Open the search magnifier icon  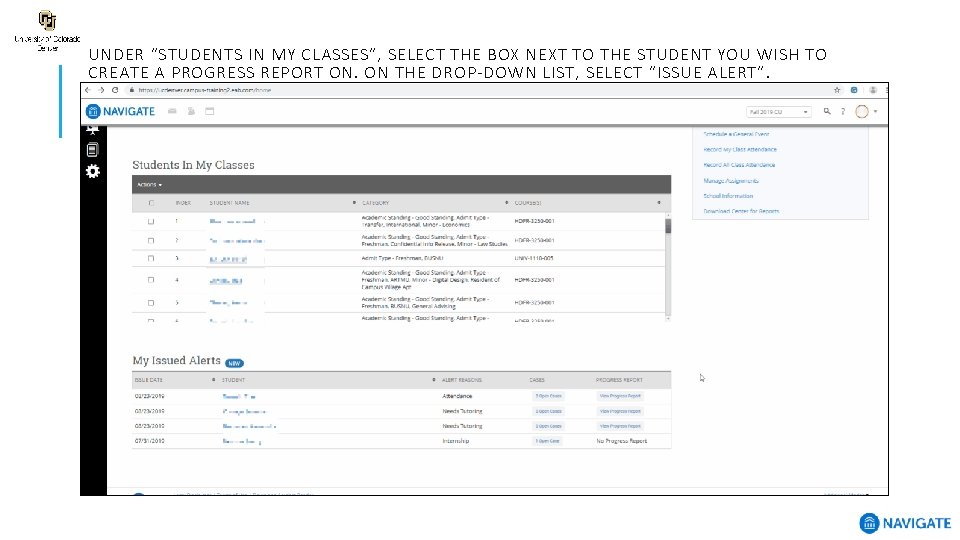pyautogui.click(x=827, y=111)
